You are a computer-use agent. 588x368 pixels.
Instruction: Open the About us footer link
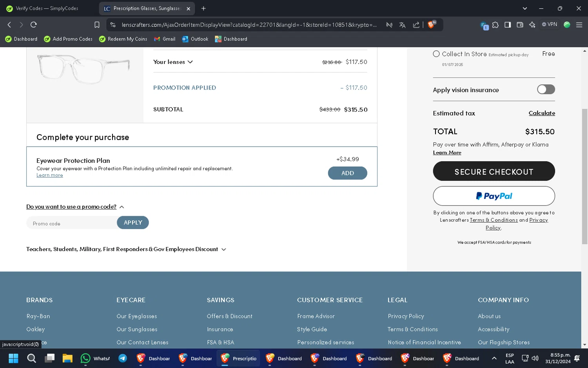tap(489, 316)
